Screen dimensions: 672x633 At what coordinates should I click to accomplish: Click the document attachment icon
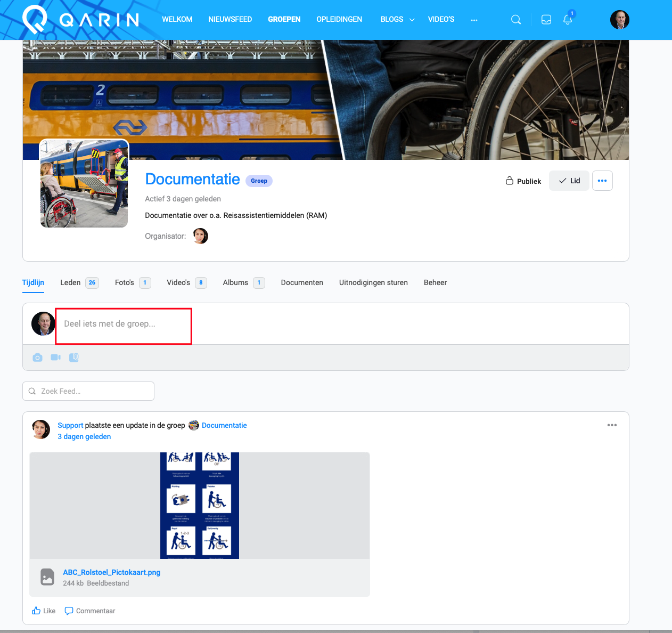[x=74, y=358]
